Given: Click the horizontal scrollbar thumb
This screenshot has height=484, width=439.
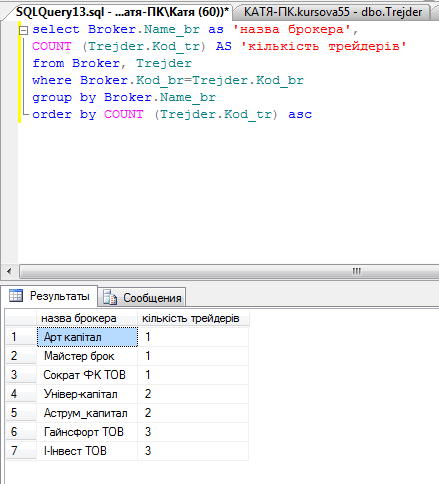Looking at the screenshot, I should pos(229,271).
